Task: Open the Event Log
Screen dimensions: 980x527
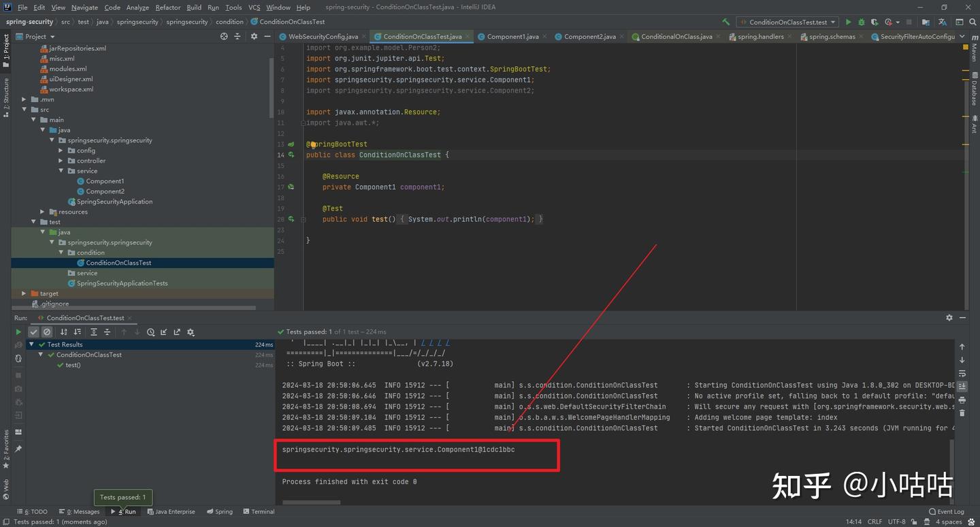Action: [x=947, y=511]
